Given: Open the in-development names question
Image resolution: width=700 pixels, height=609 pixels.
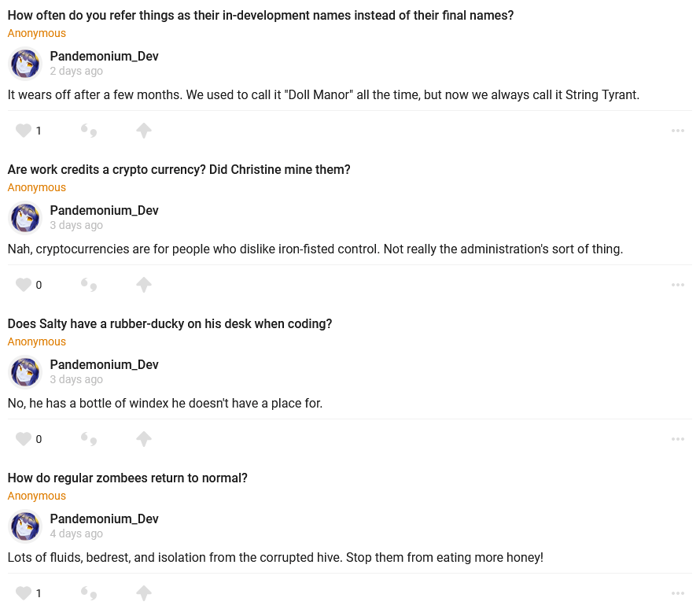Looking at the screenshot, I should tap(260, 15).
